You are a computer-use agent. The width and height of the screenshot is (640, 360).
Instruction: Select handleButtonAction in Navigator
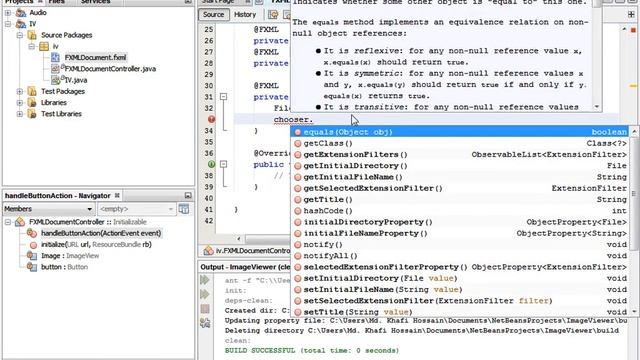101,233
